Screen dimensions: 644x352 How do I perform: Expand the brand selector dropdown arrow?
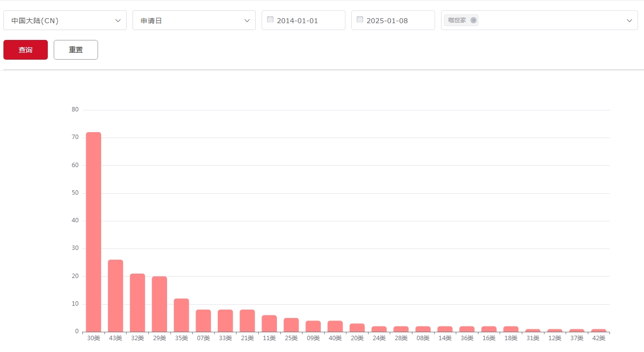coord(629,20)
